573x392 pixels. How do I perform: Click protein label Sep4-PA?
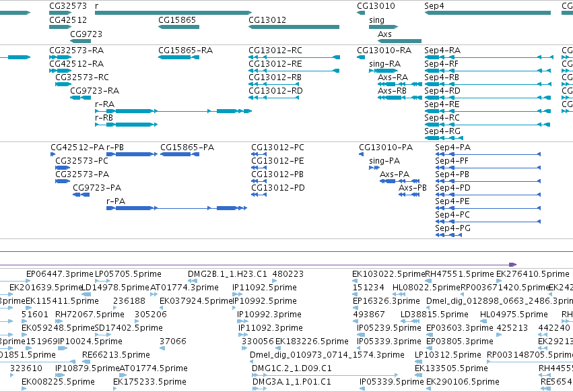[452, 148]
